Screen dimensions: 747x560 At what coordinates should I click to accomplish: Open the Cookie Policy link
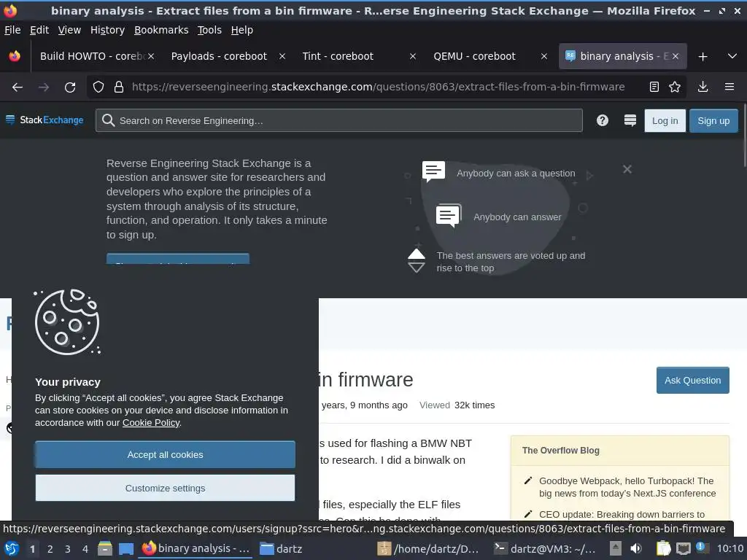point(151,423)
